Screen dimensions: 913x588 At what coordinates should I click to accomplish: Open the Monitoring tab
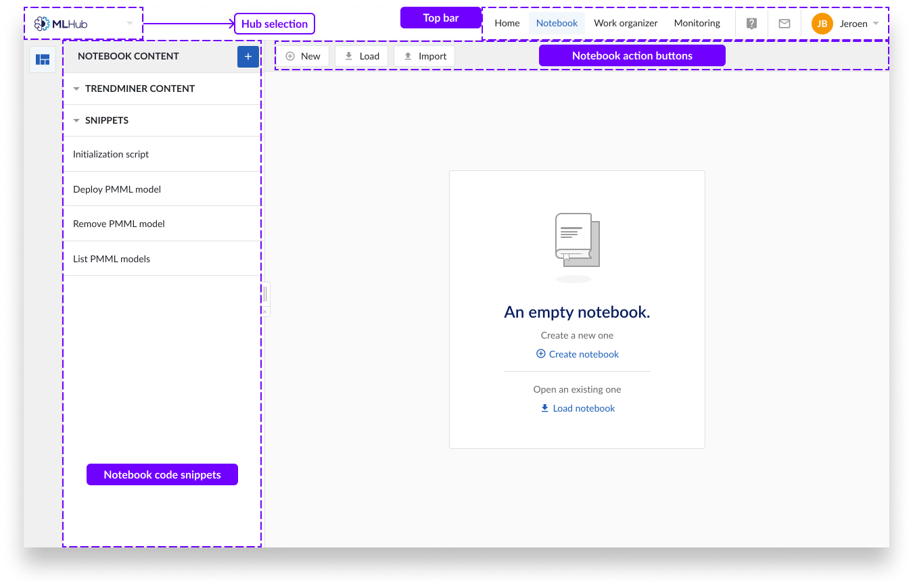click(x=697, y=23)
